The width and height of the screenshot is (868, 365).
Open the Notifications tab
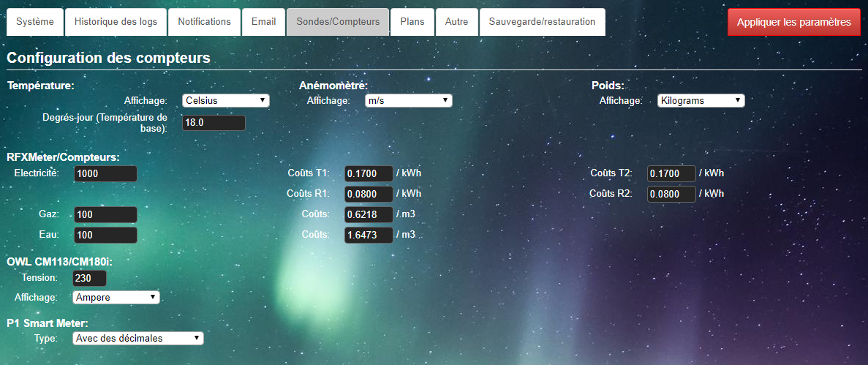click(x=205, y=22)
